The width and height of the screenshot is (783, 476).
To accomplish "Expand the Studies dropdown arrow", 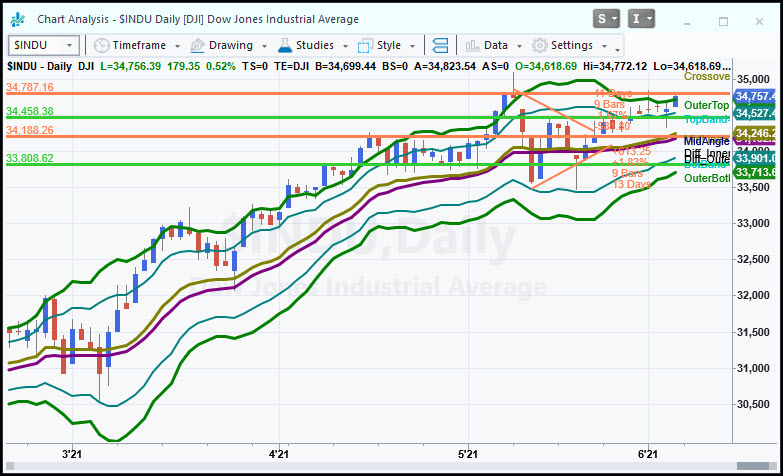I will [x=345, y=46].
